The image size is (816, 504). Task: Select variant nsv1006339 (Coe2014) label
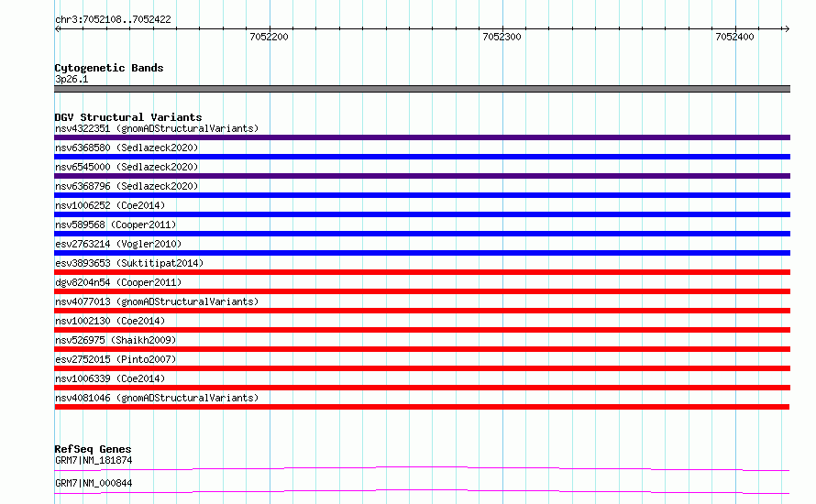click(x=110, y=378)
